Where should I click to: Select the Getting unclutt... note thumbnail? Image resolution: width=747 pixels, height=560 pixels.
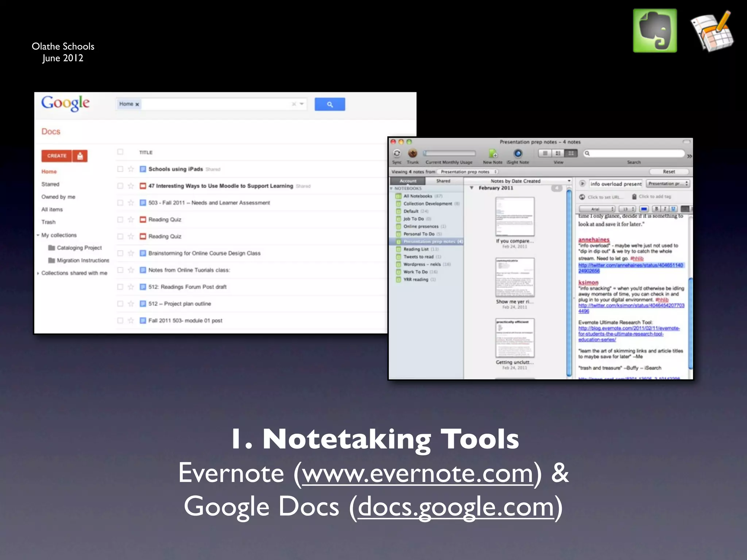pos(515,338)
